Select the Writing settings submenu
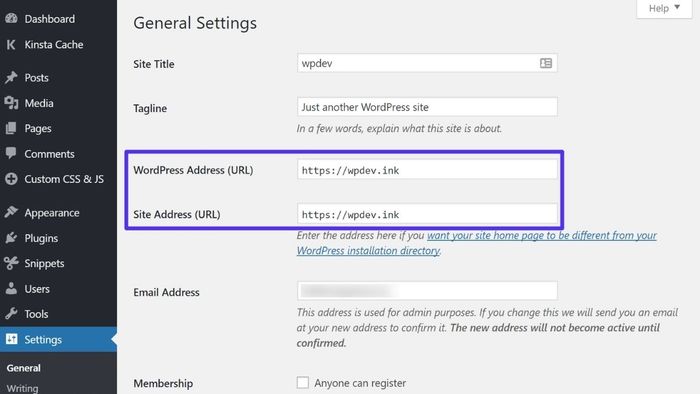The height and width of the screenshot is (394, 700). pos(22,388)
